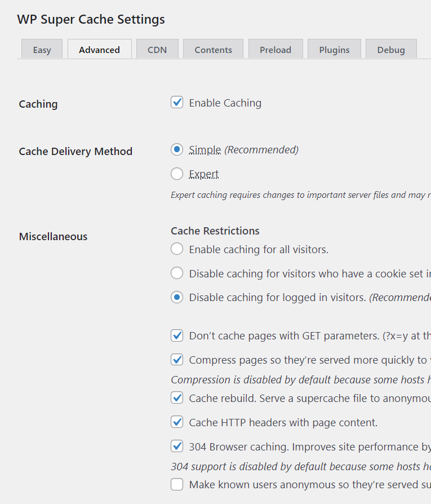Image resolution: width=431 pixels, height=504 pixels.
Task: Click the 'Cache Delivery Method' label
Action: pyautogui.click(x=75, y=152)
